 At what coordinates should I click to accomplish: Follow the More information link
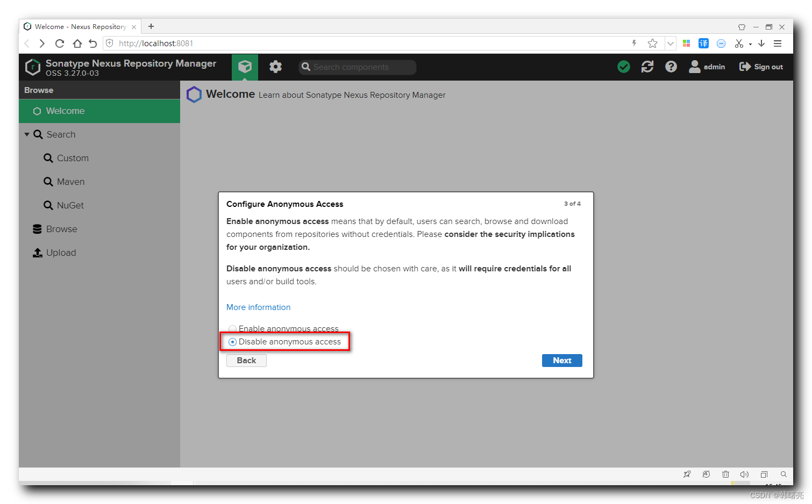pos(258,307)
